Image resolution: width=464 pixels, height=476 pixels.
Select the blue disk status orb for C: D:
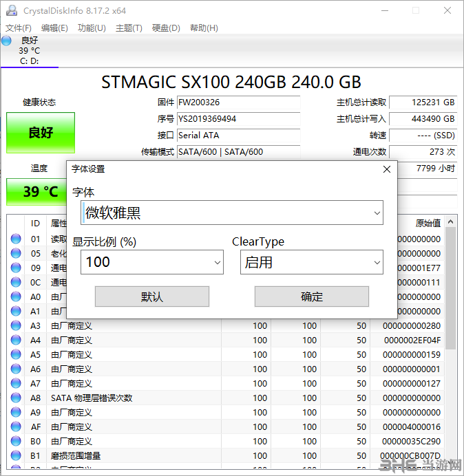6,41
